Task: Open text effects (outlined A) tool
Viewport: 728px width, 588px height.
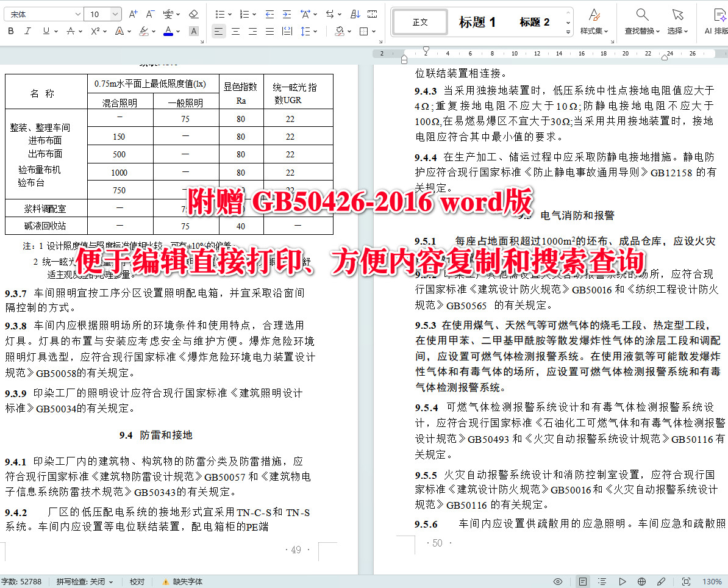Action: click(x=120, y=31)
